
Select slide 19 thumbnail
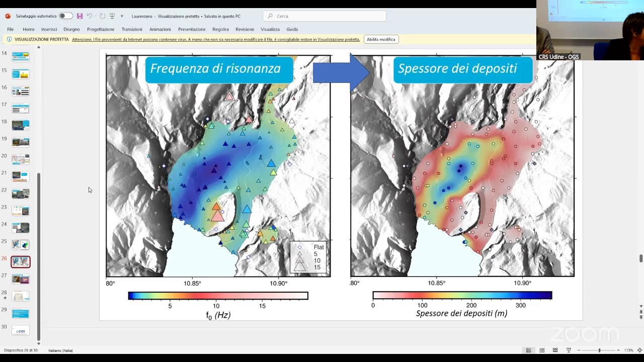tap(21, 142)
